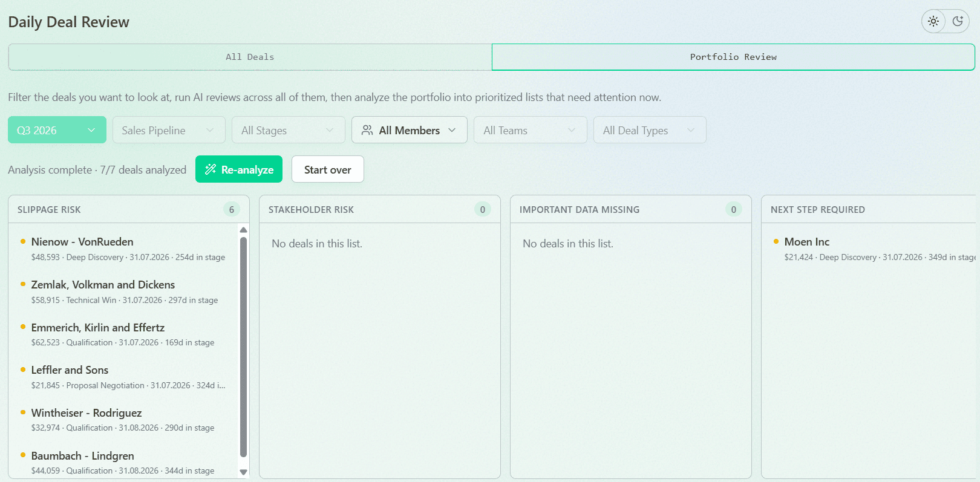This screenshot has height=482, width=980.
Task: Click the chevron arrow in Sales Pipeline dropdown
Action: click(210, 130)
